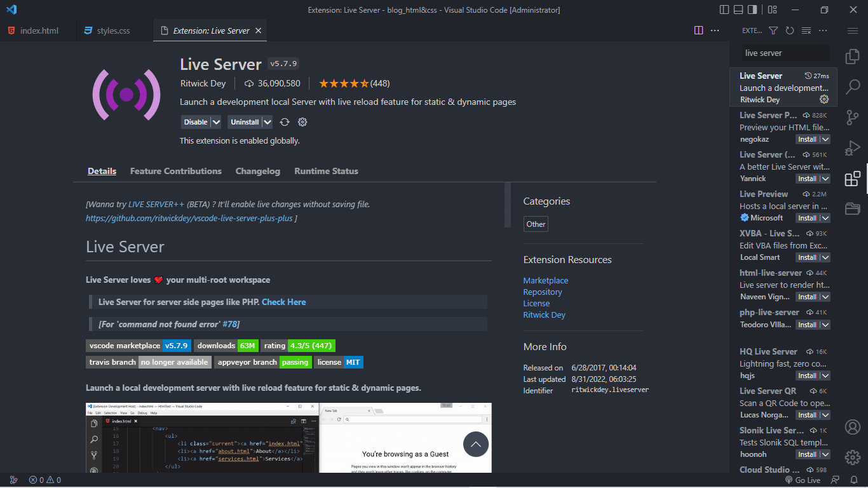
Task: Install the Live Server QR extension
Action: pyautogui.click(x=808, y=415)
